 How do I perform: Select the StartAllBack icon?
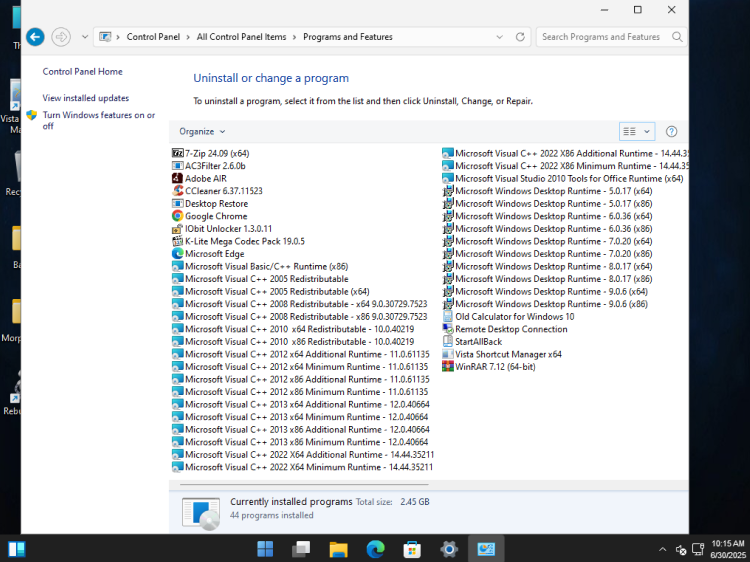click(448, 341)
